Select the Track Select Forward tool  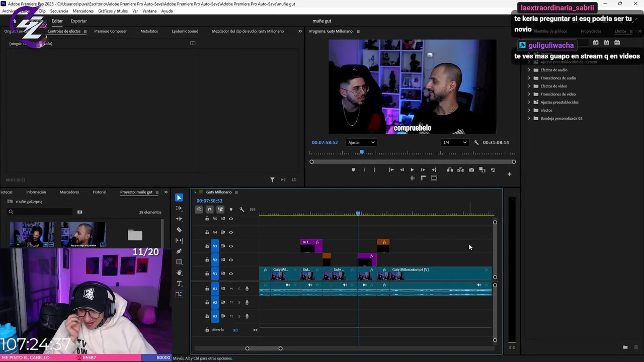pyautogui.click(x=179, y=208)
